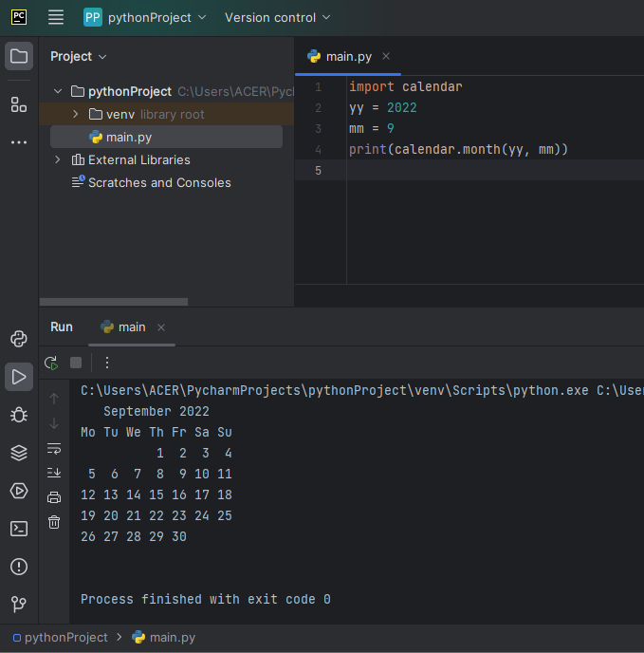Open the Python Packages layers icon
Viewport: 644px width, 653px height.
click(x=19, y=453)
